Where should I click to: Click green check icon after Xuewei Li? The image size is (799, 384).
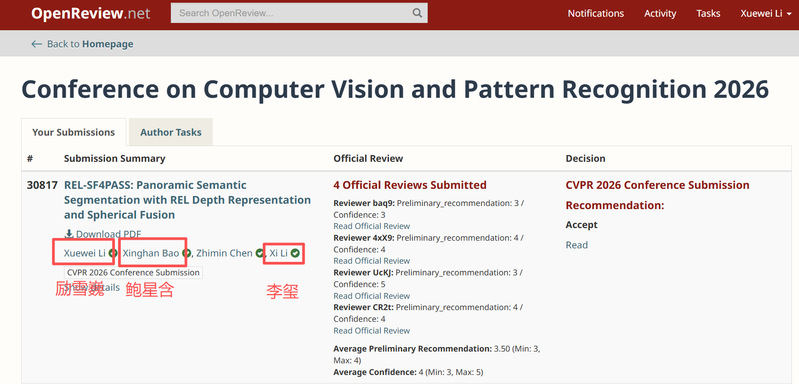tap(113, 253)
